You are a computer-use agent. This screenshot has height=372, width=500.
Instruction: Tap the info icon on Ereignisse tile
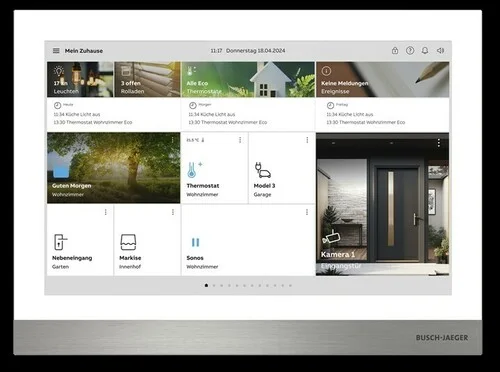[326, 71]
